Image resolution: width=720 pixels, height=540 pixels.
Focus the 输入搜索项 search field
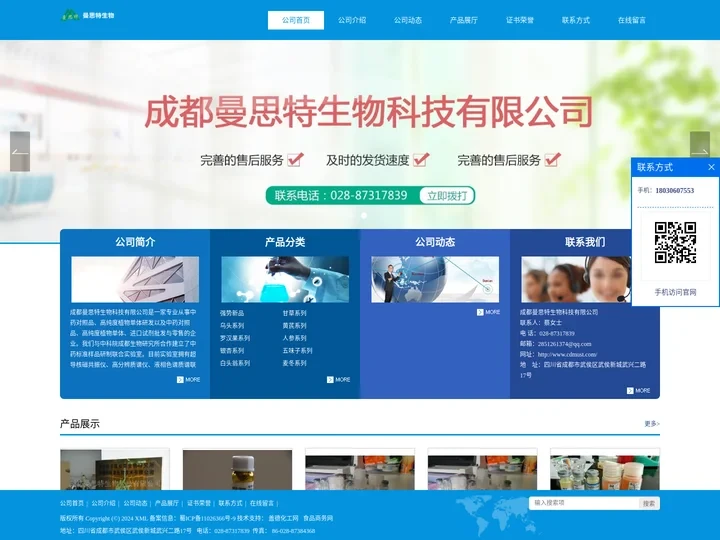pyautogui.click(x=584, y=503)
